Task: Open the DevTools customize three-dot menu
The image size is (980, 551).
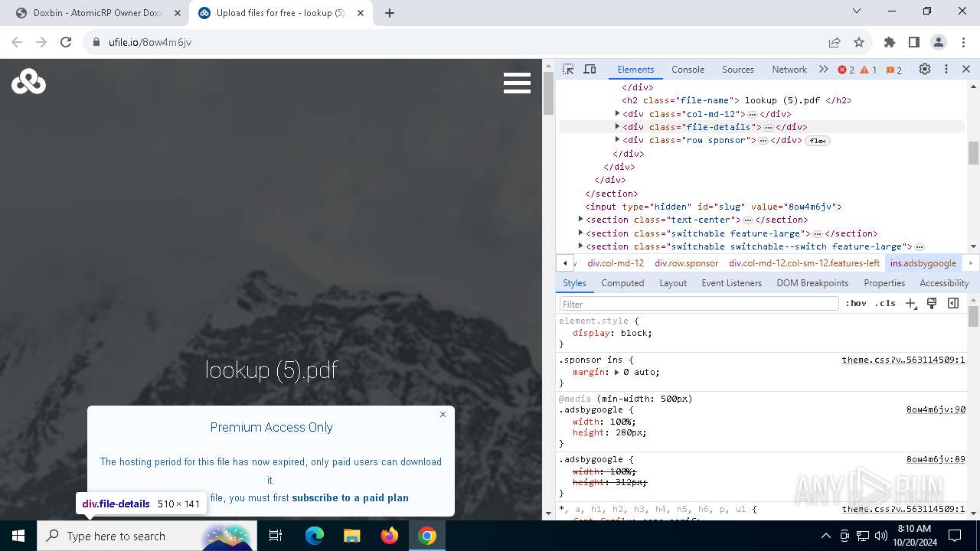Action: click(x=946, y=69)
